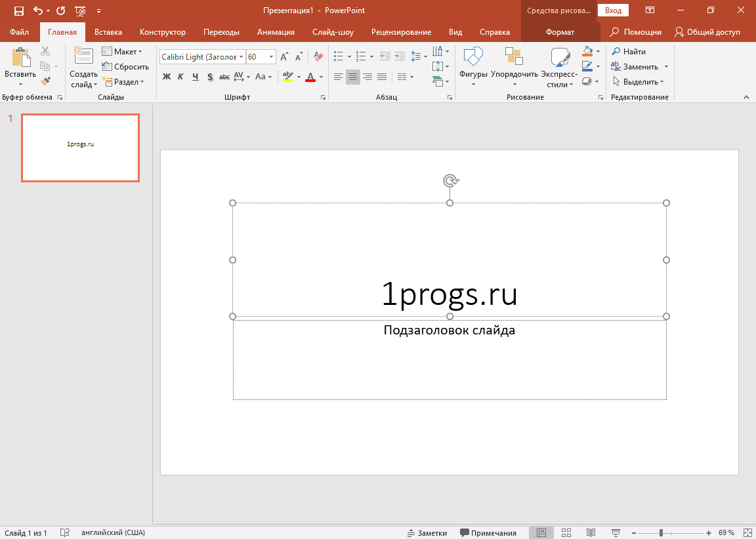756x539 pixels.
Task: Open the Вставка ribbon tab
Action: (x=108, y=32)
